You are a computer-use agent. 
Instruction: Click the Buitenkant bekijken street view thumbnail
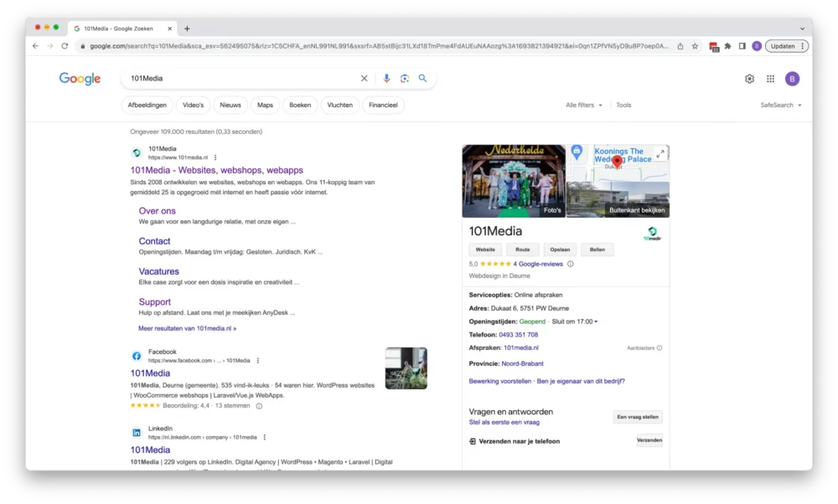coord(618,200)
